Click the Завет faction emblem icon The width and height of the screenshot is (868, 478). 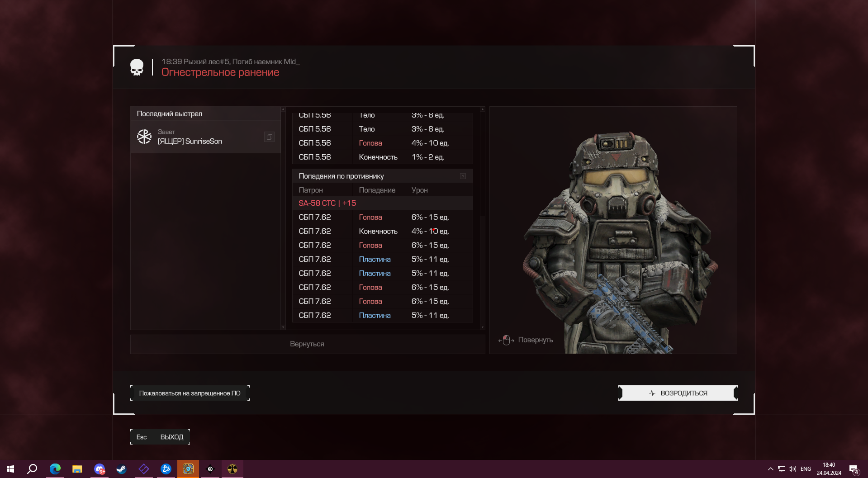(x=144, y=137)
